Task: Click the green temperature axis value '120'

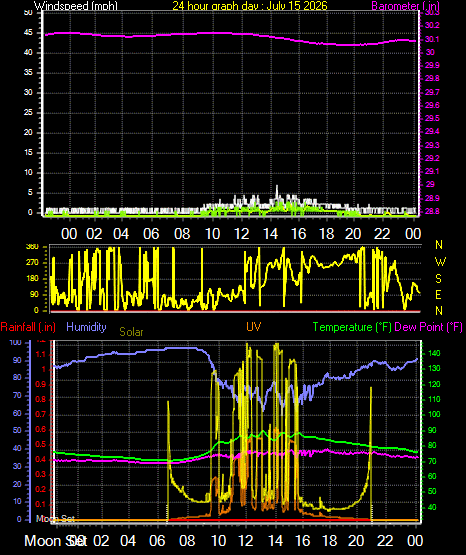Action: 434,384
